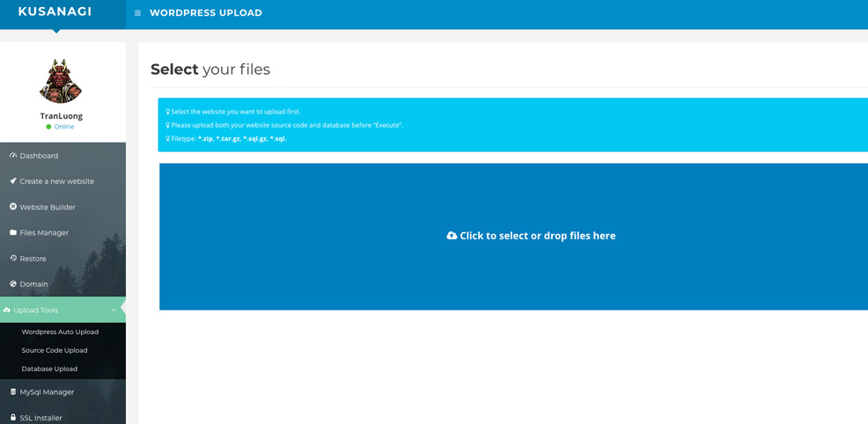Click the Website Builder icon

point(13,207)
